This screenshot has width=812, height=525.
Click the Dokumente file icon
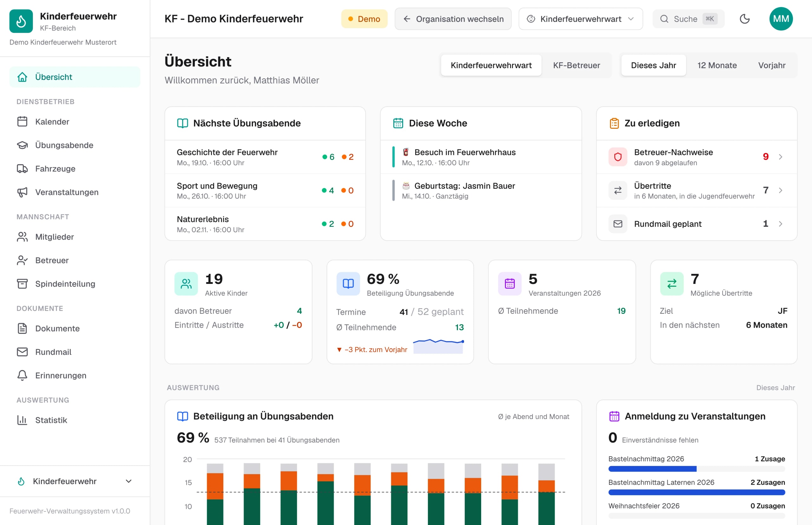[x=22, y=329]
